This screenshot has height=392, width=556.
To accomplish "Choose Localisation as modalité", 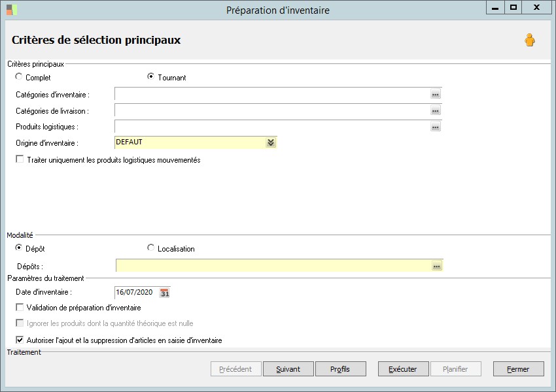I will point(151,248).
